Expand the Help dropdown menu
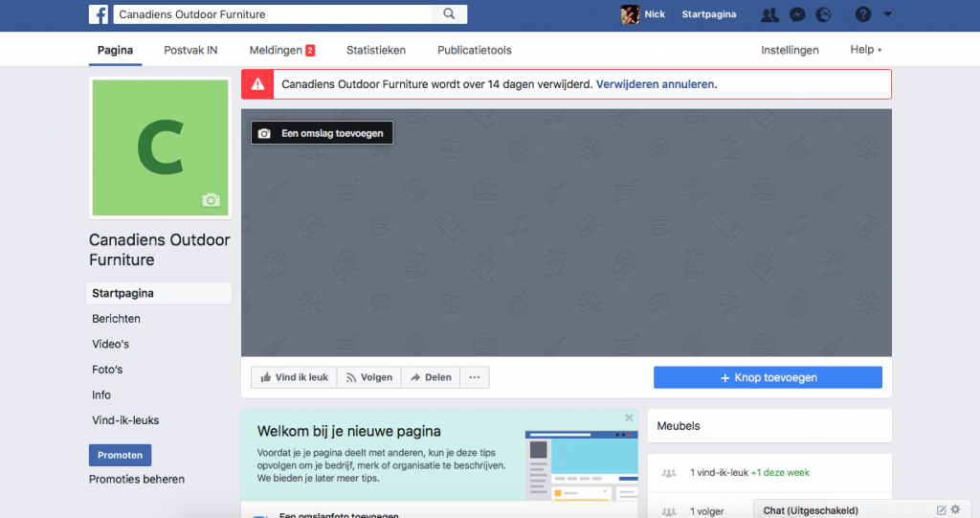 865,50
